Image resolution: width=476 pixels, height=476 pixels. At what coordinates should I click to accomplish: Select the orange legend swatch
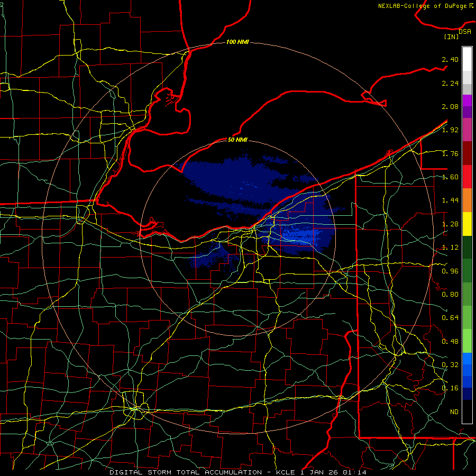tap(467, 200)
